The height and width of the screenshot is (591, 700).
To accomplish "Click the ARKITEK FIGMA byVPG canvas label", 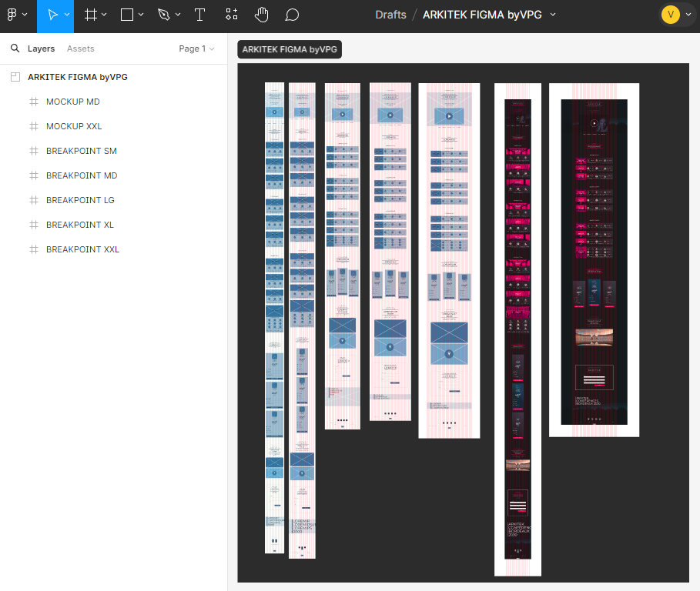I will coord(290,49).
